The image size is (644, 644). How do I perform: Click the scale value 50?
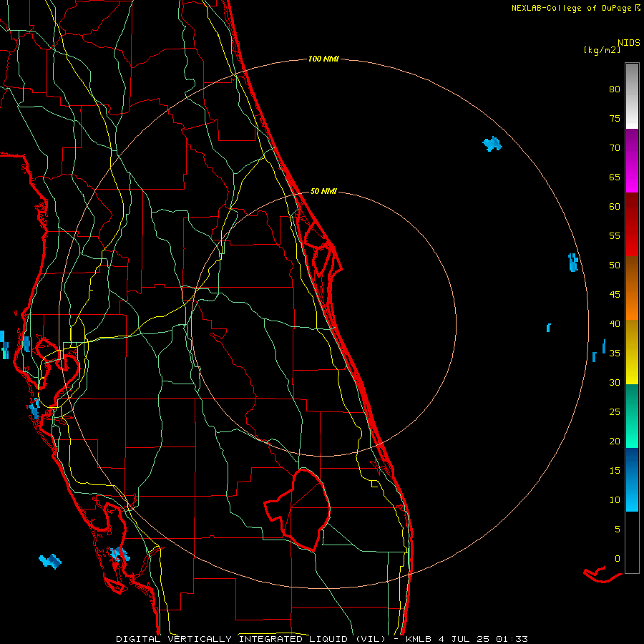point(615,265)
